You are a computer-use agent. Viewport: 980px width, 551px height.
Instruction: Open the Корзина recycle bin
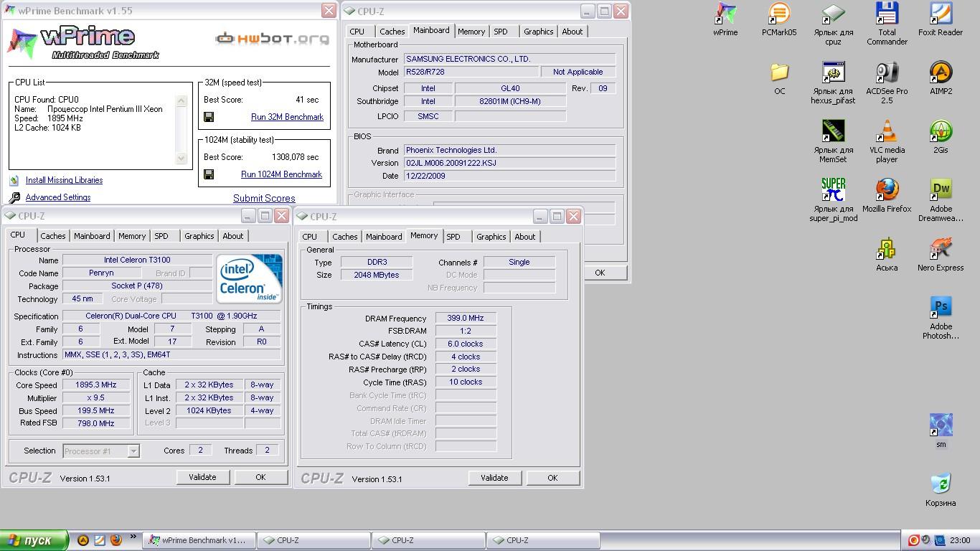pos(941,484)
